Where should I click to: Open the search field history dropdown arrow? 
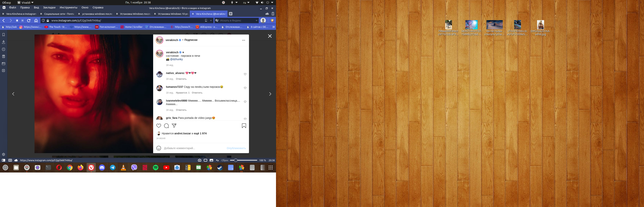point(256,21)
